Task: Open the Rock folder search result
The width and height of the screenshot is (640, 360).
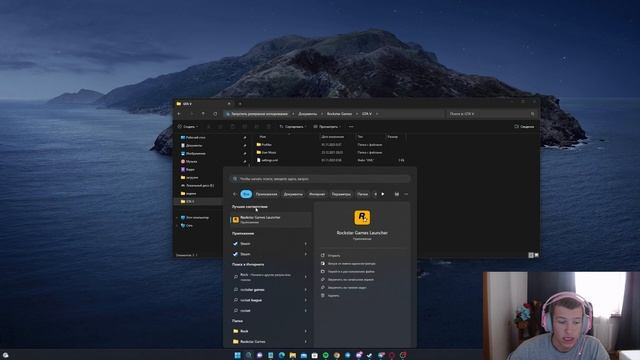Action: (244, 331)
